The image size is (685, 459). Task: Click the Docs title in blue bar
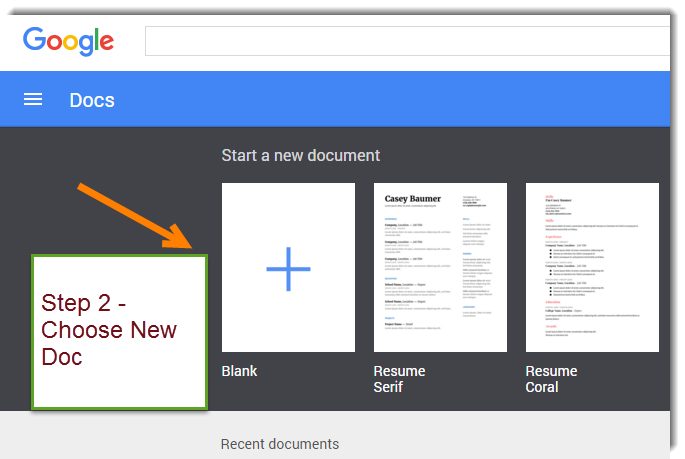click(x=92, y=100)
